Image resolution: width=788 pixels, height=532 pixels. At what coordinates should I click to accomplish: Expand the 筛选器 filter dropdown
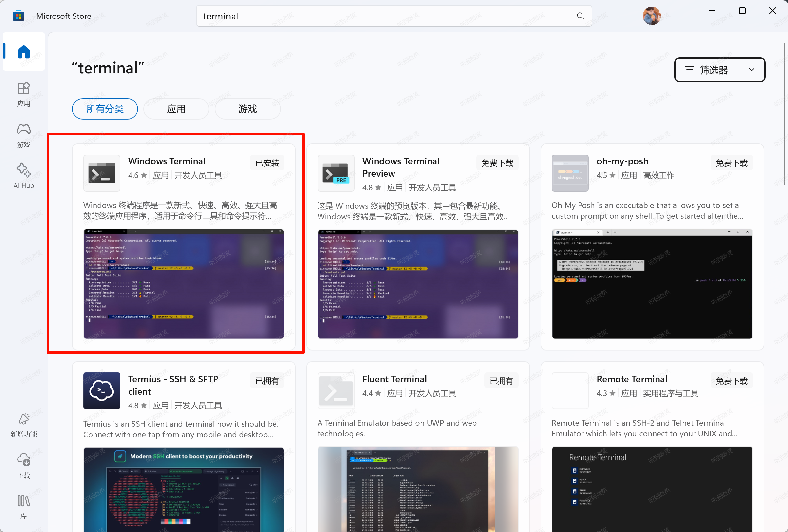(x=720, y=70)
